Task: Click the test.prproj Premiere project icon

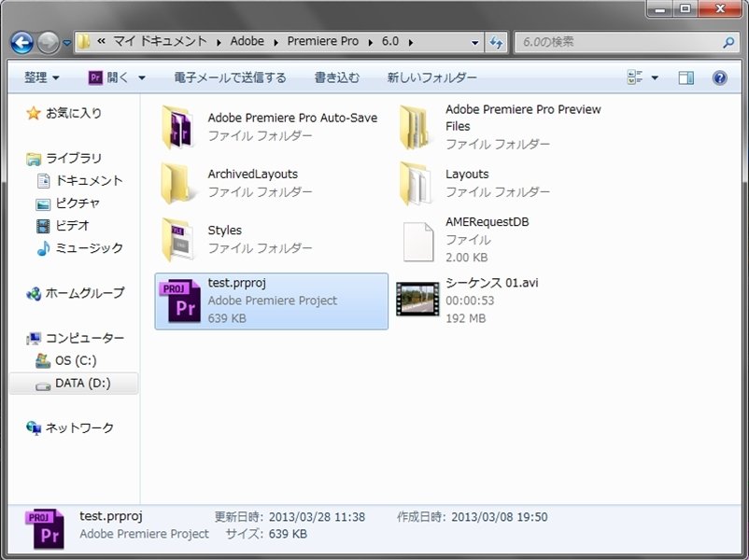Action: point(180,301)
